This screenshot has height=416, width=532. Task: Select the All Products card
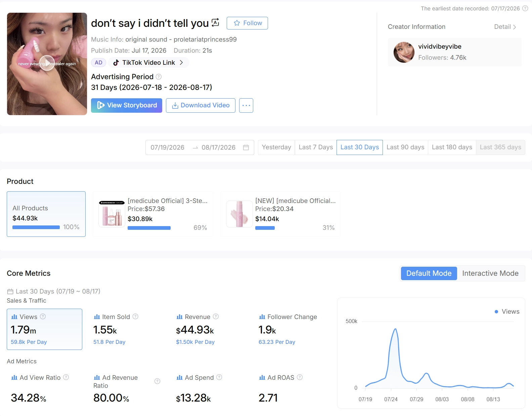pyautogui.click(x=46, y=214)
